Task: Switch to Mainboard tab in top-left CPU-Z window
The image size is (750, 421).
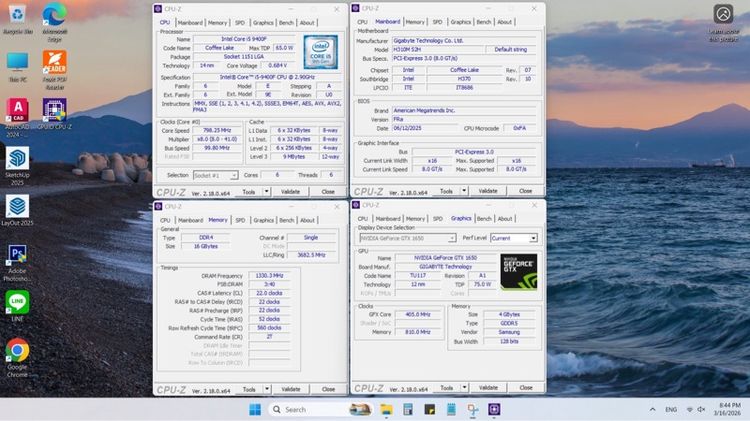Action: click(x=190, y=22)
